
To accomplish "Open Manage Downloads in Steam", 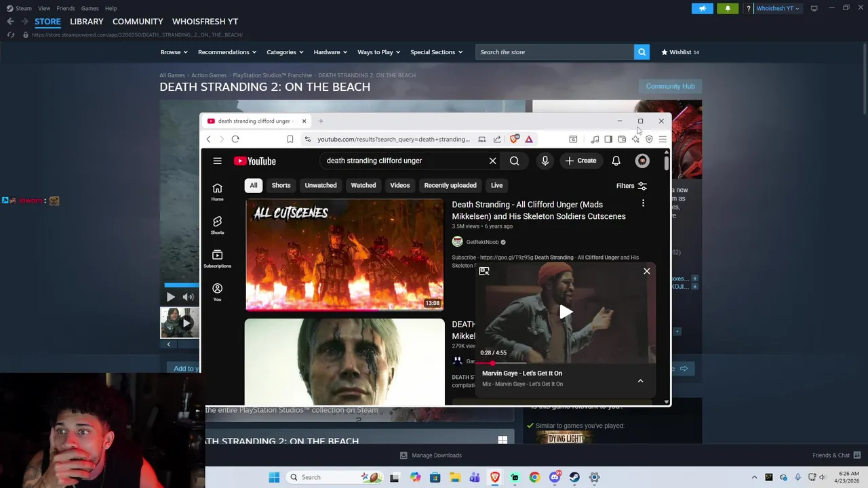I will (x=431, y=455).
